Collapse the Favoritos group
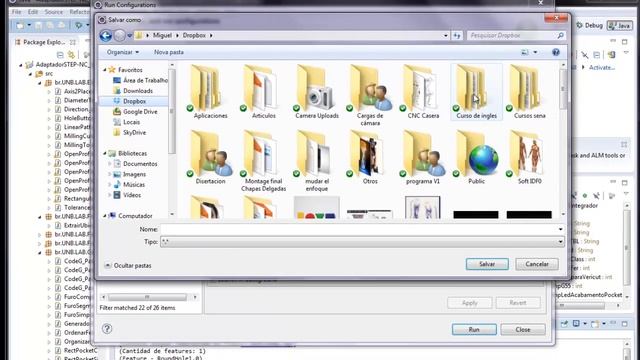 pyautogui.click(x=104, y=70)
